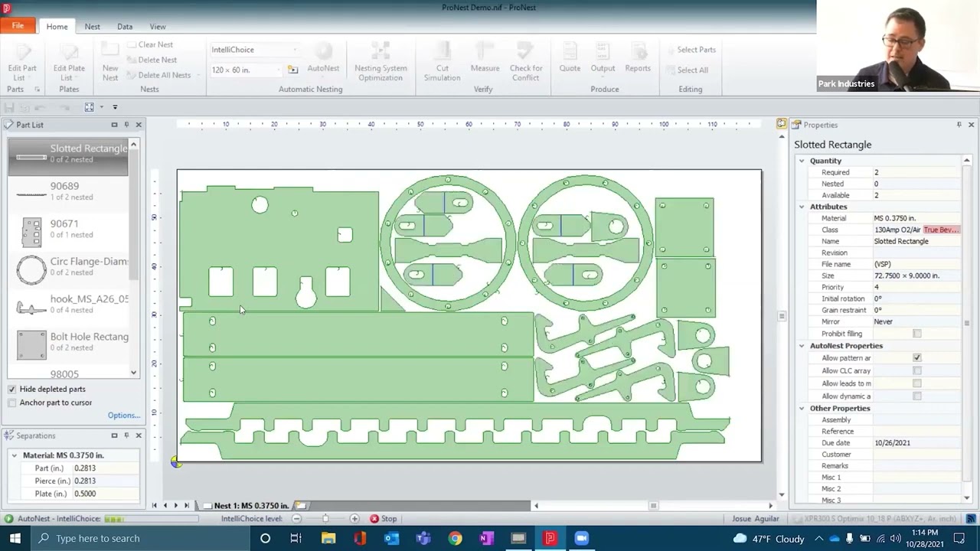Collapse the Quantity section
This screenshot has width=980, height=551.
[x=802, y=161]
